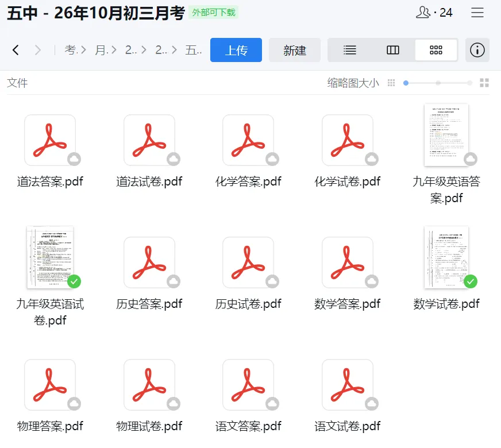Set thumbnail slider to largest stop
The width and height of the screenshot is (501, 448).
click(x=469, y=83)
